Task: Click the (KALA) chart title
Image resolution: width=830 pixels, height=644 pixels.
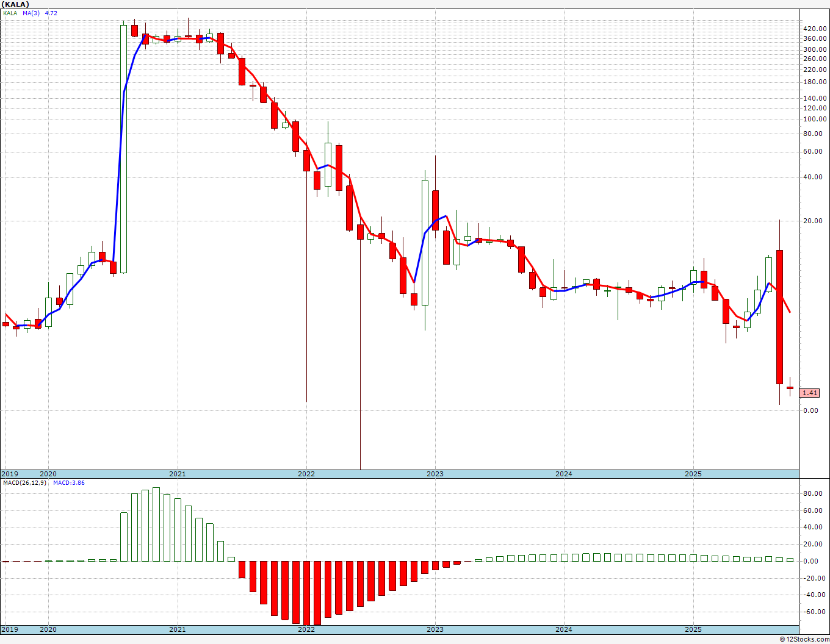Action: pyautogui.click(x=15, y=4)
